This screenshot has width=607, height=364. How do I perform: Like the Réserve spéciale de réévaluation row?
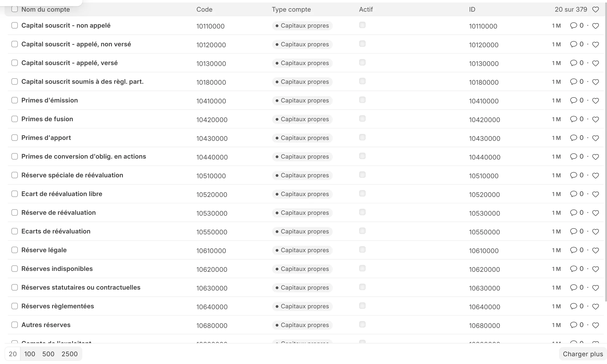click(595, 175)
